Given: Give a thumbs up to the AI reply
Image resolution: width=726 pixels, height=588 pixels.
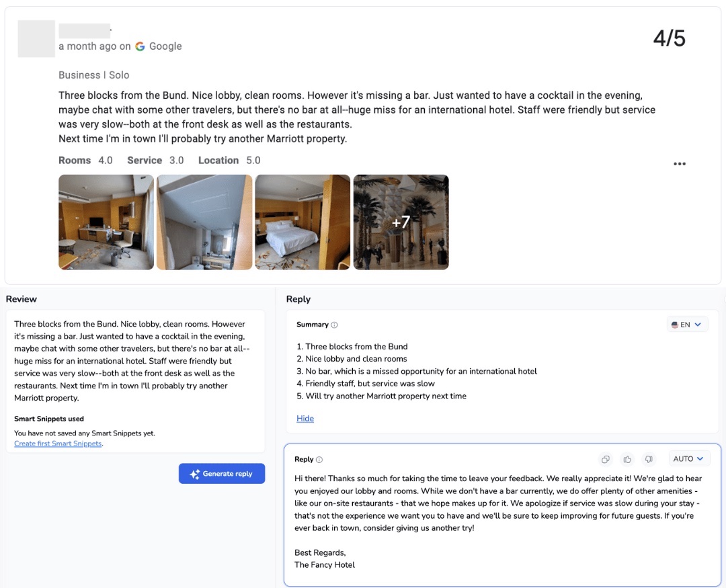Looking at the screenshot, I should tap(627, 459).
